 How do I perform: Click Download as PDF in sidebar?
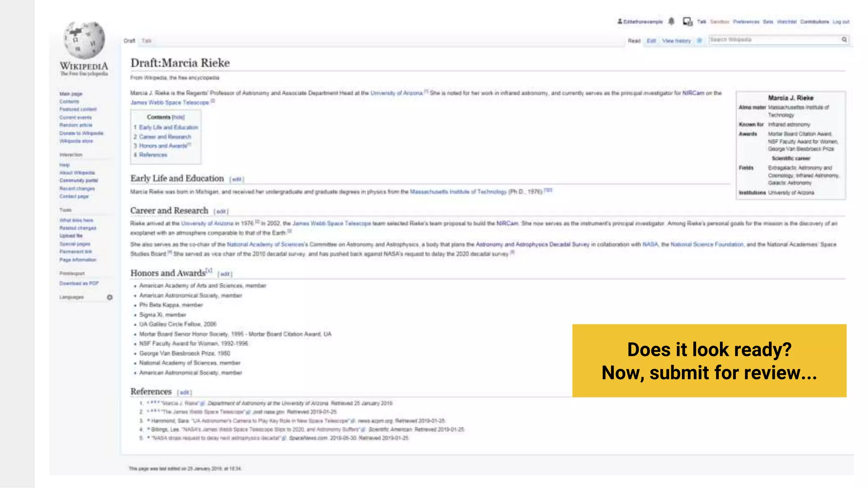pos(79,283)
